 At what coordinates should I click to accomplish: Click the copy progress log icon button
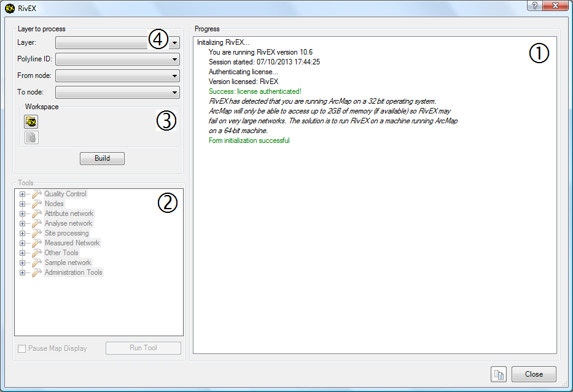pos(499,374)
